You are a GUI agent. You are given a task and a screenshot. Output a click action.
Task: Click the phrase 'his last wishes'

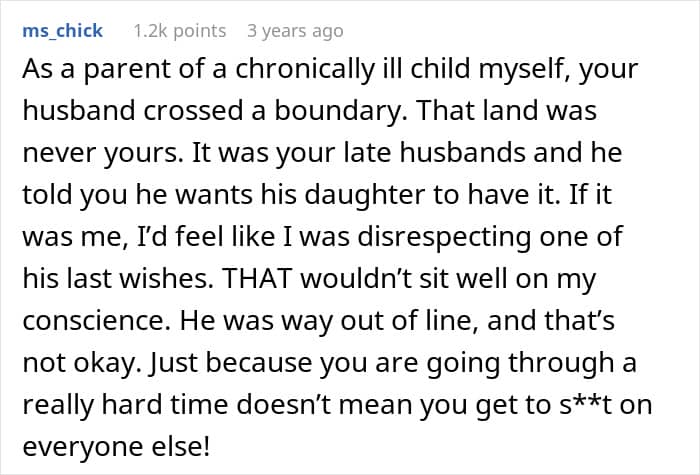pyautogui.click(x=117, y=278)
